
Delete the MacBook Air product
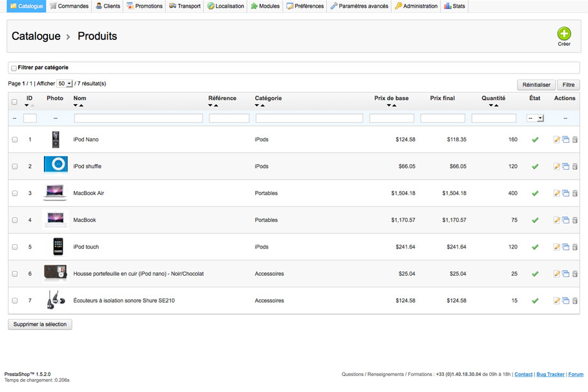(574, 193)
